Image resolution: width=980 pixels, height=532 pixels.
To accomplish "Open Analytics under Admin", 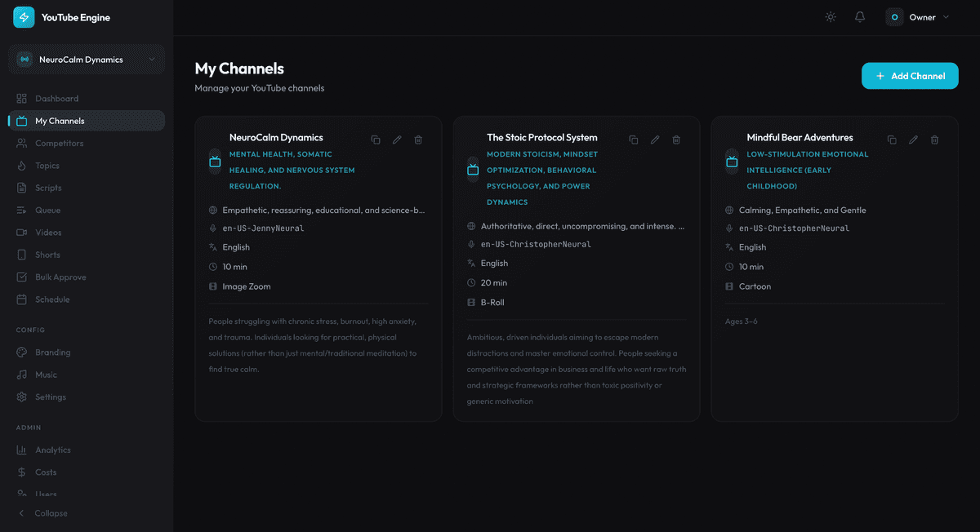I will [87, 450].
